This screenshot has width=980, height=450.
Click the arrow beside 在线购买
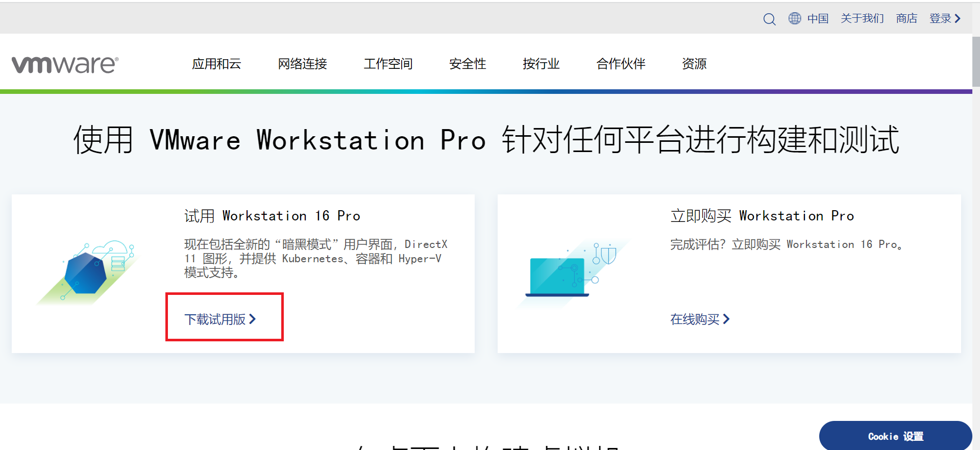[x=726, y=319]
